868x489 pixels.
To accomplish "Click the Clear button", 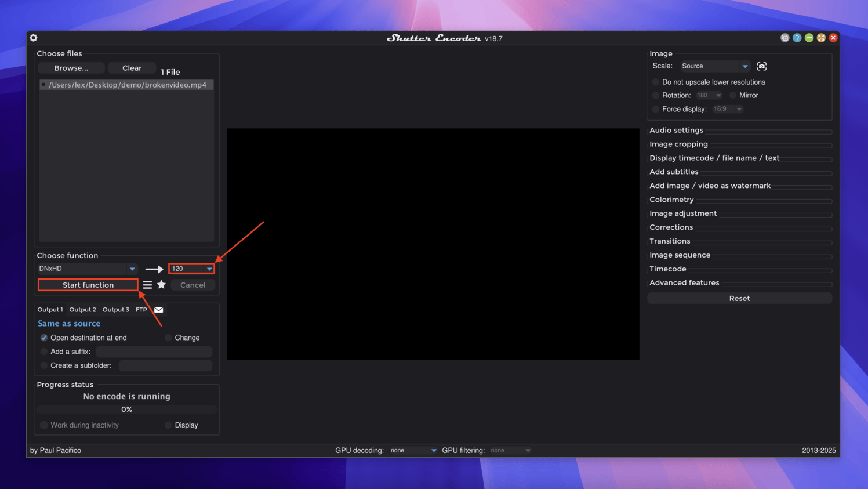I will [132, 68].
